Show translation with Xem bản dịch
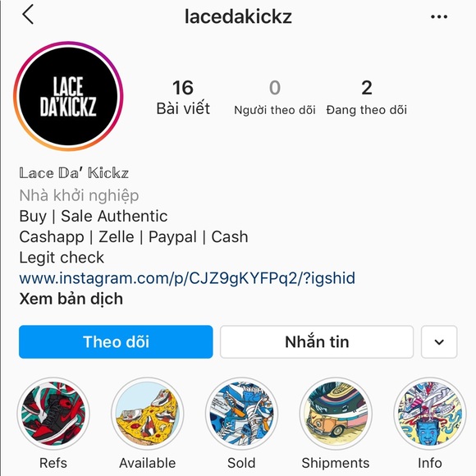This screenshot has height=476, width=476. pos(71,299)
